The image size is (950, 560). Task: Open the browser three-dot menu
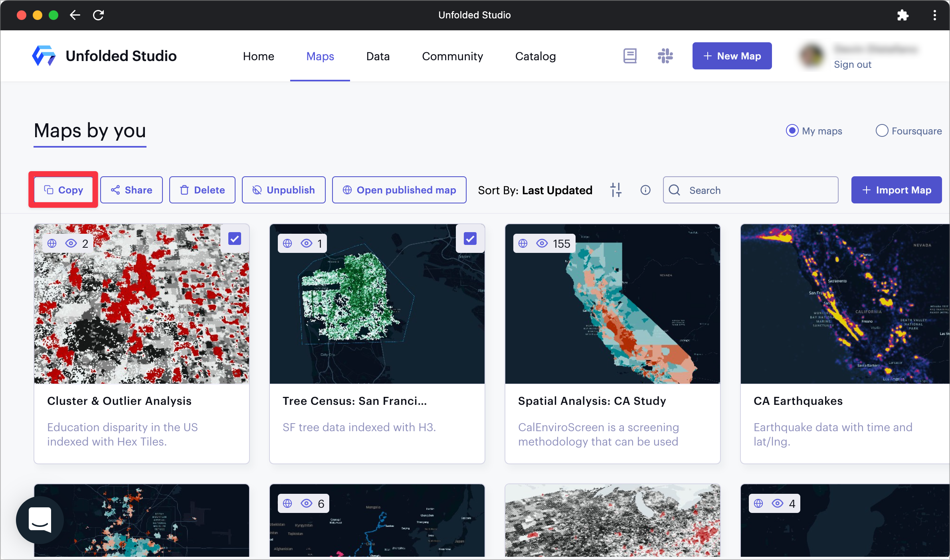click(934, 15)
